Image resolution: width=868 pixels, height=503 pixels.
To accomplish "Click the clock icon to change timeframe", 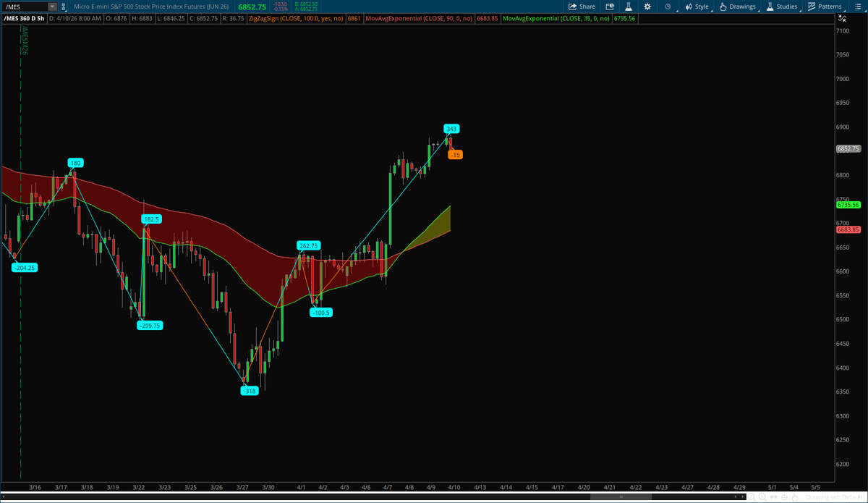I will coord(668,6).
